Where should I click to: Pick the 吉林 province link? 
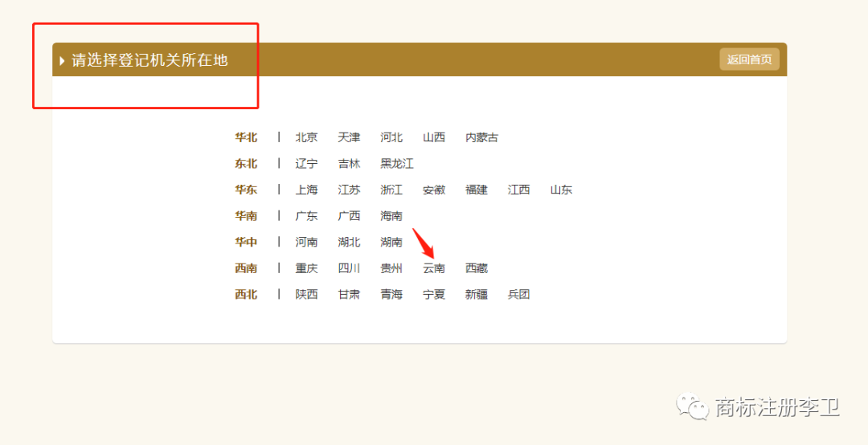[x=349, y=163]
